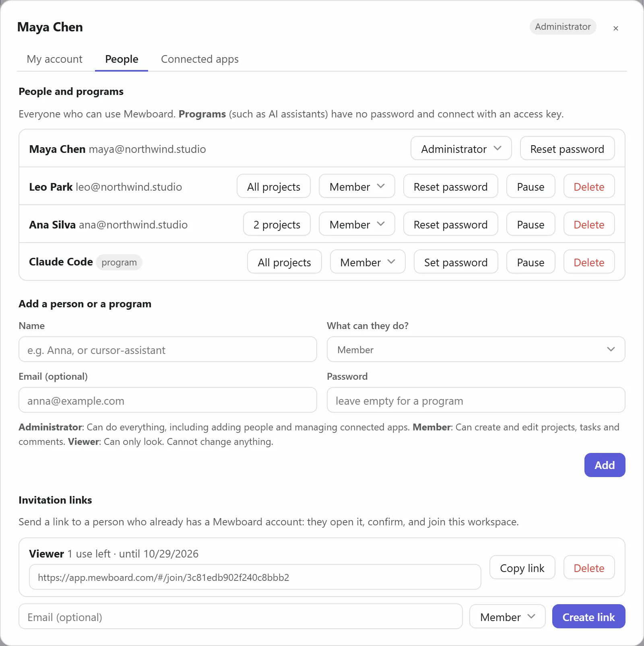Click the Add button

[x=605, y=465]
